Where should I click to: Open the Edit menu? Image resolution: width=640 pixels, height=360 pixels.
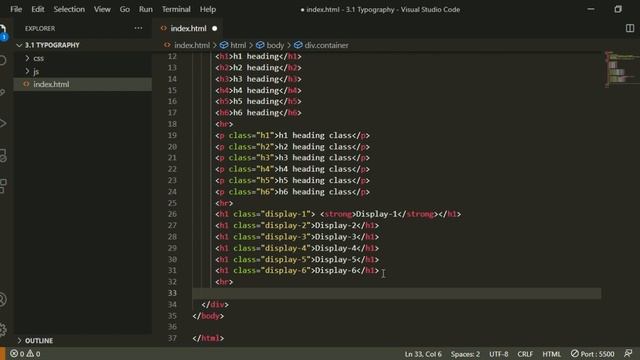tap(38, 9)
